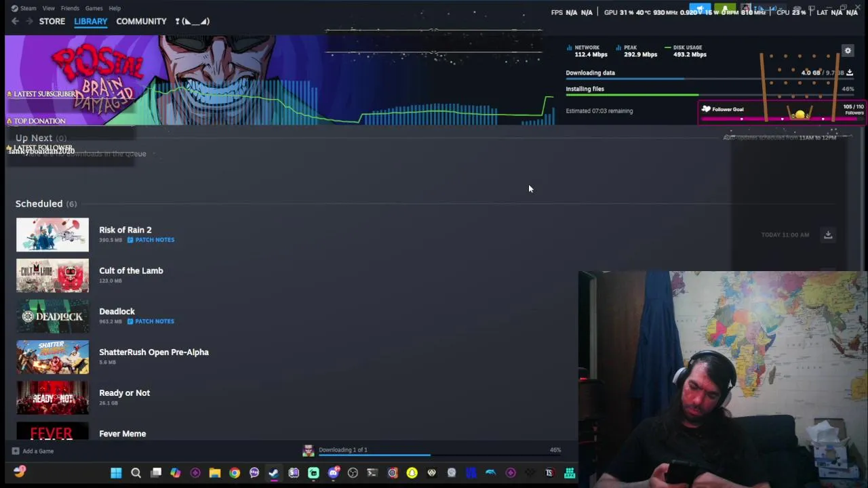The image size is (868, 488).
Task: Select ShatterRush Open Pre-Alpha title
Action: [154, 352]
